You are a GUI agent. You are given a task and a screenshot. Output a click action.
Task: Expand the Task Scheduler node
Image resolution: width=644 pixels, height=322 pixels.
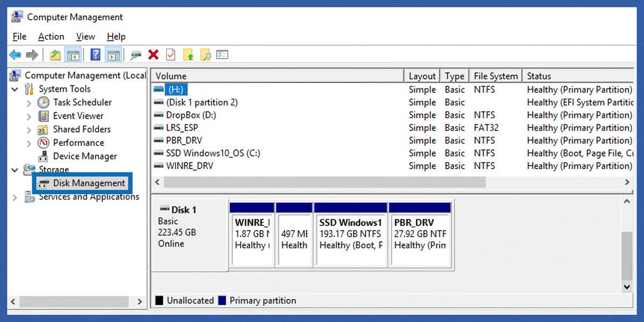pos(29,103)
